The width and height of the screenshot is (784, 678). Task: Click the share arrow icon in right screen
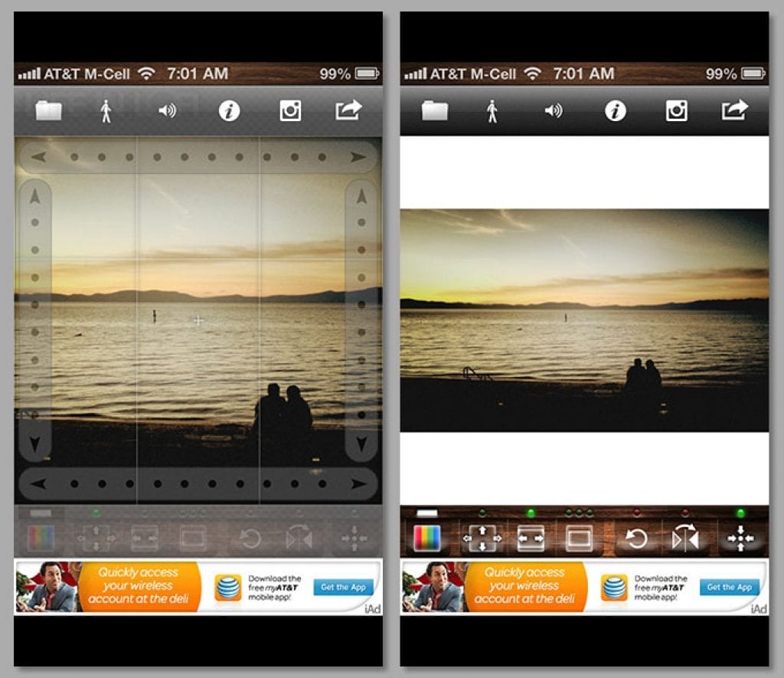pyautogui.click(x=734, y=110)
